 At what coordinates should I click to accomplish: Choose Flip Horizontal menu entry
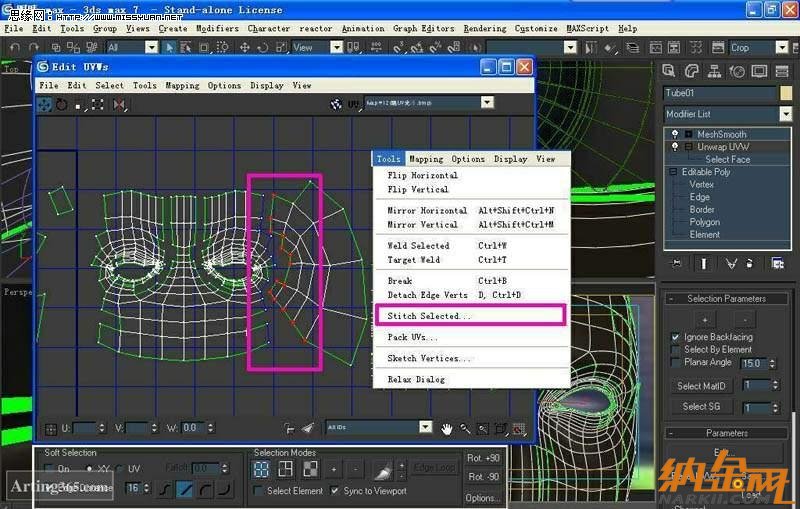(x=470, y=175)
